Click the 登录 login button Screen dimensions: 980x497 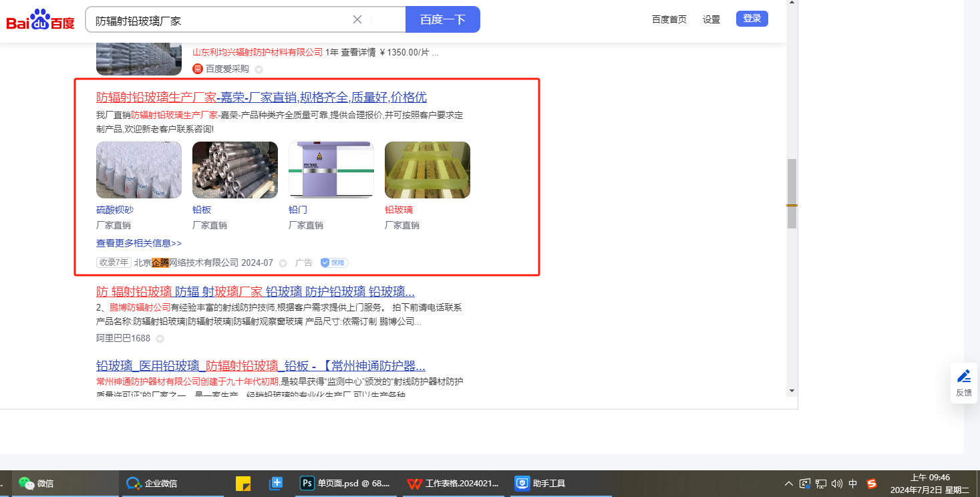pos(752,19)
